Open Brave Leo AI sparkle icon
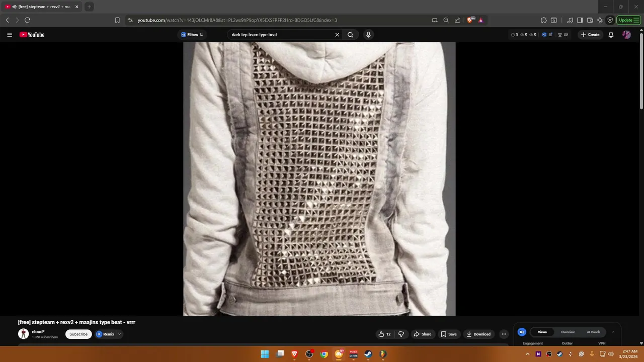 (600, 20)
